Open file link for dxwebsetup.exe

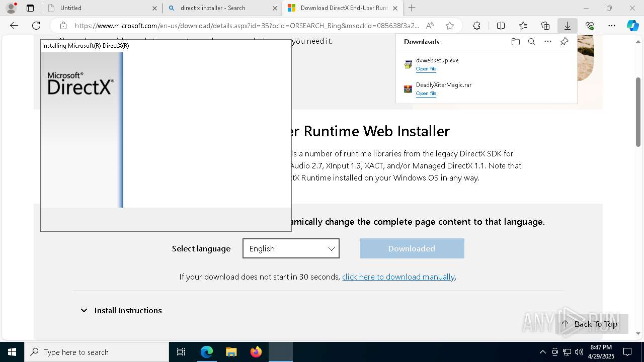(x=426, y=69)
